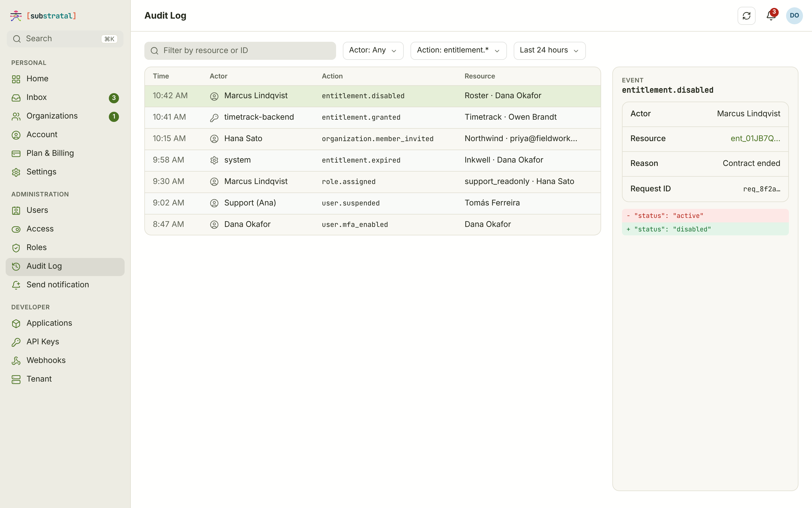Screen dimensions: 812x508
Task: Open the Action: entitlement.* dropdown
Action: coord(458,51)
